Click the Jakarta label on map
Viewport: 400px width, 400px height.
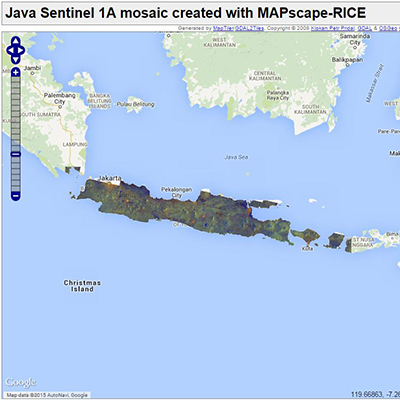point(110,178)
